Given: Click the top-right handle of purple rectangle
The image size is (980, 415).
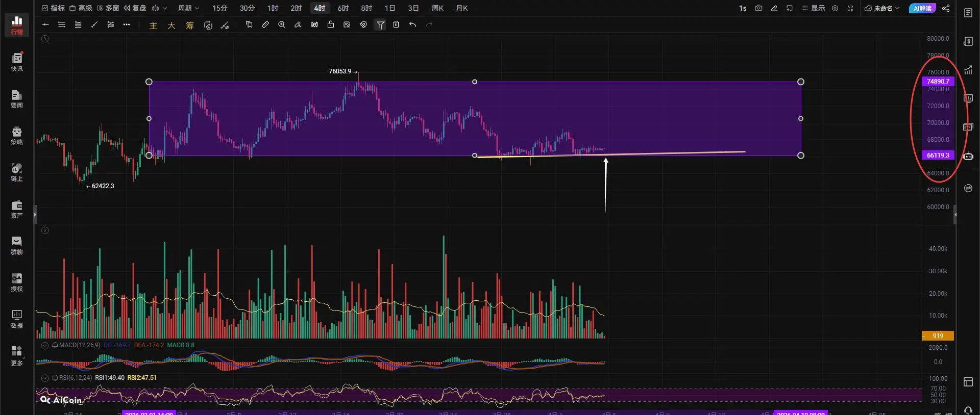Looking at the screenshot, I should [x=801, y=82].
